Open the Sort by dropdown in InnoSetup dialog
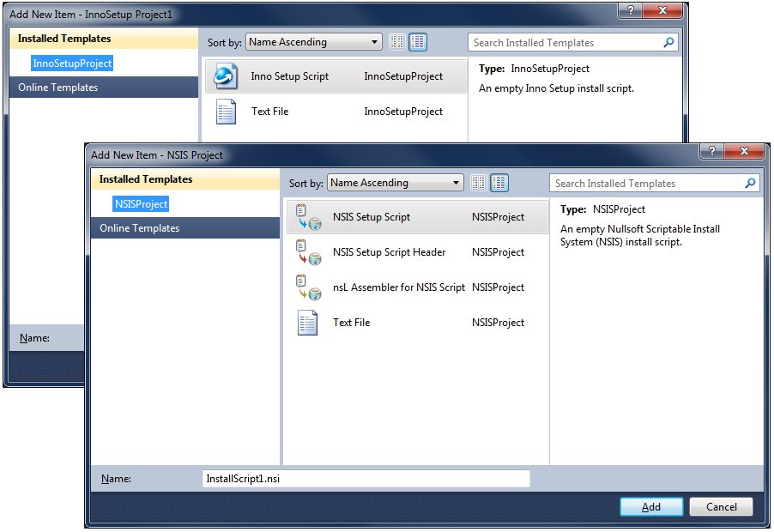774x532 pixels. 314,42
